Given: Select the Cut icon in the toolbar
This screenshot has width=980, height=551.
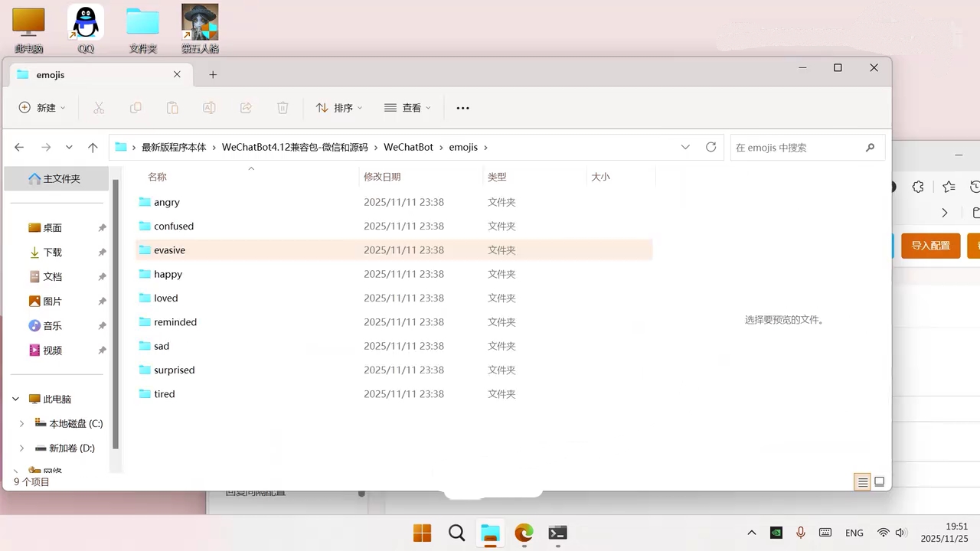Looking at the screenshot, I should [99, 107].
